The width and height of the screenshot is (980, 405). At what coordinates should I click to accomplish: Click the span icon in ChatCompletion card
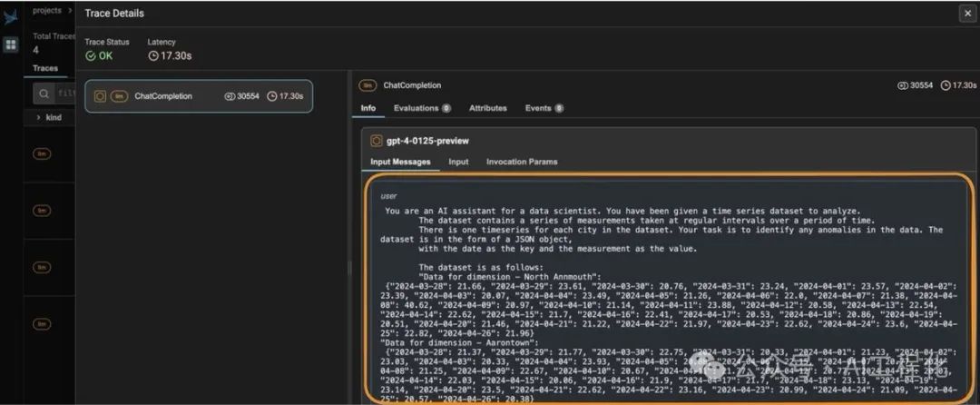(100, 96)
